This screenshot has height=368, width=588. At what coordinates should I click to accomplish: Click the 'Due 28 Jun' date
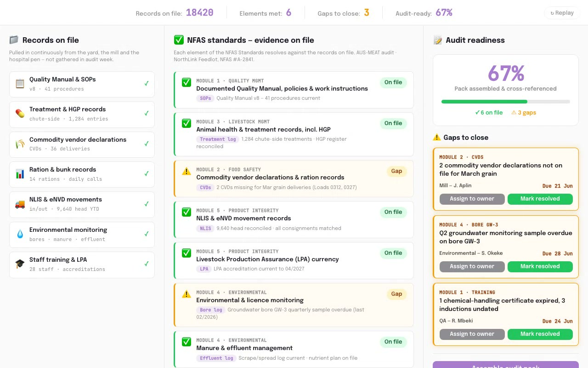(557, 253)
